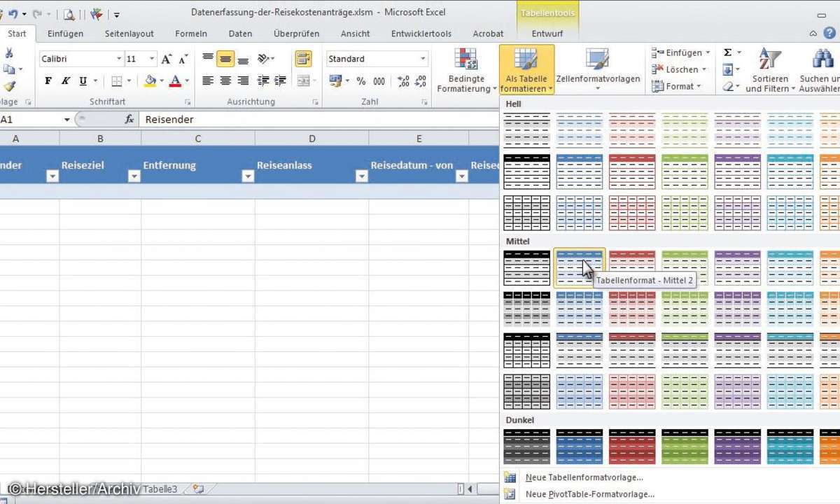The image size is (840, 504).
Task: Click the formula bar containing Reisender
Action: click(320, 120)
